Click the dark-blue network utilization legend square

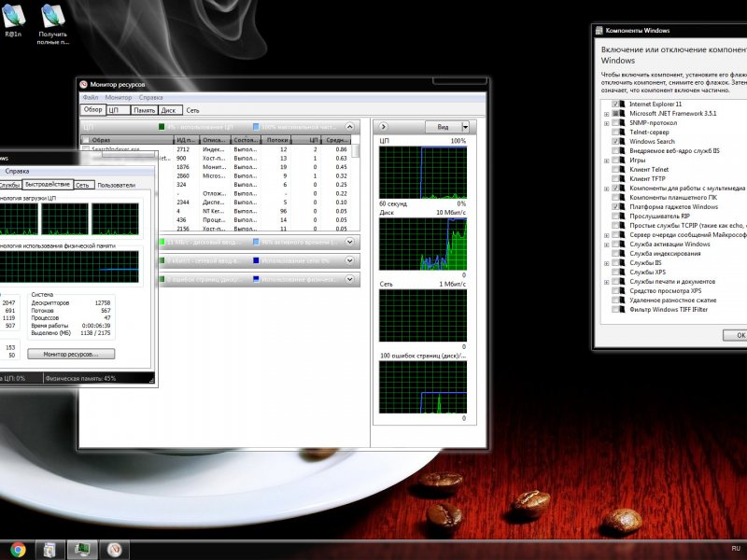pyautogui.click(x=256, y=260)
